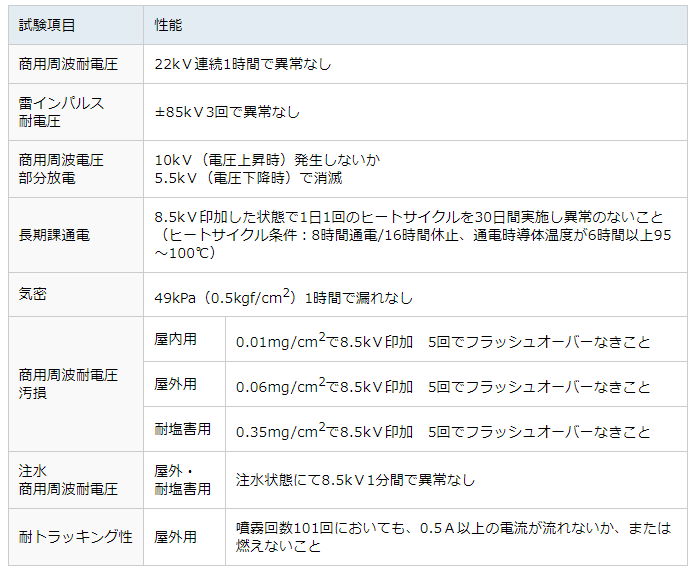
Task: Select the 0.35mg/cm2 flashover condition cell
Action: tap(443, 432)
